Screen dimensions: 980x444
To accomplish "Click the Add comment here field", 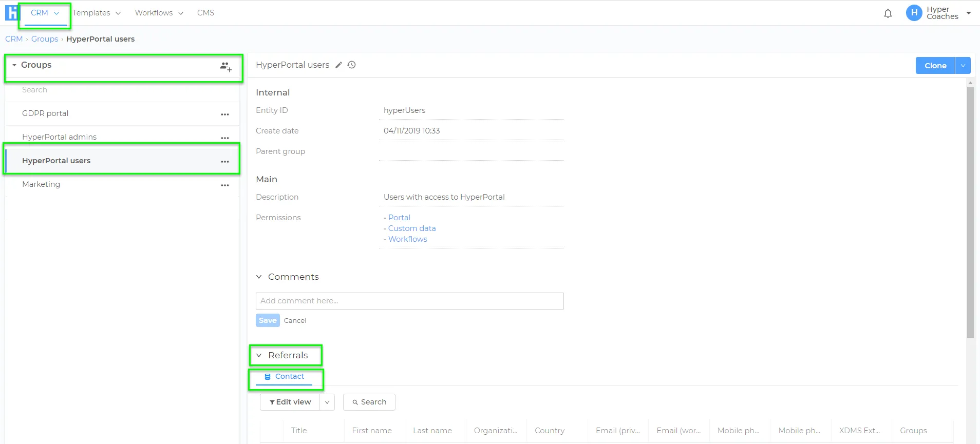I will coord(410,301).
